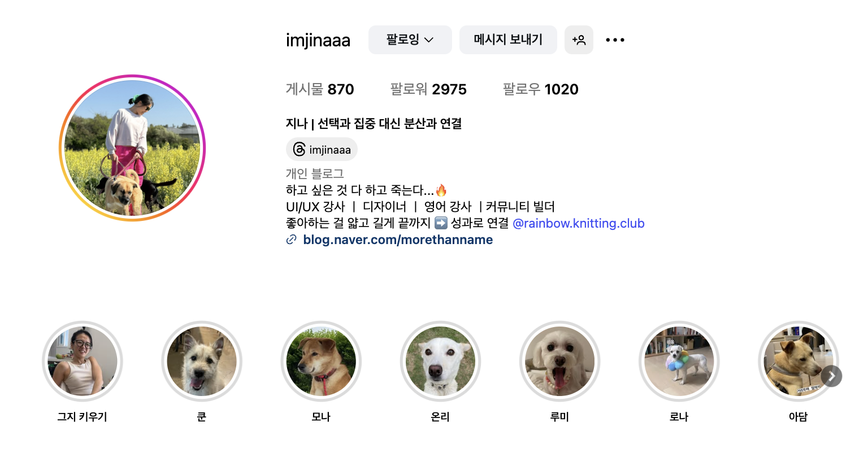Open the three-dots more options menu

click(615, 40)
